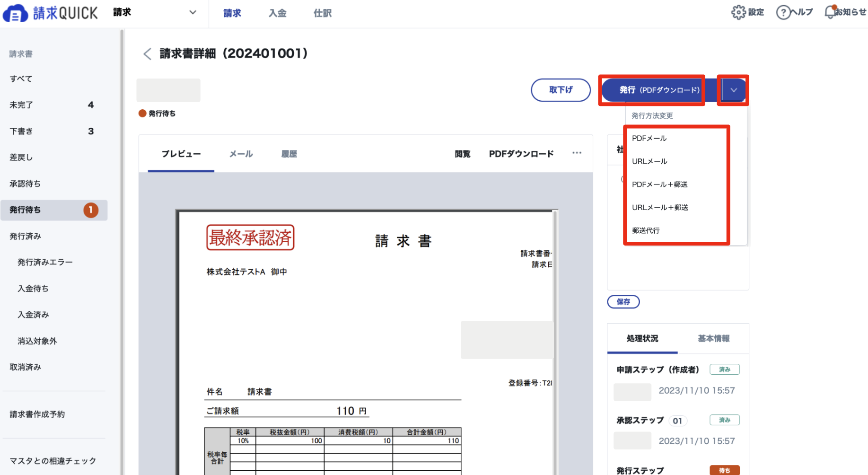Open the 基本情報 tab
The width and height of the screenshot is (868, 475).
[x=713, y=338]
